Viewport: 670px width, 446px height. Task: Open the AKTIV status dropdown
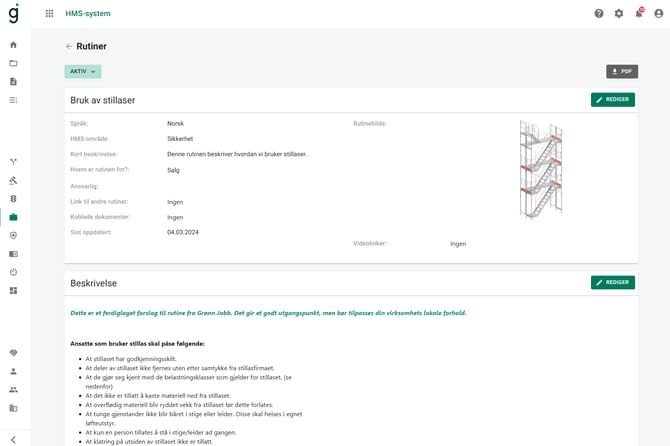(x=83, y=71)
